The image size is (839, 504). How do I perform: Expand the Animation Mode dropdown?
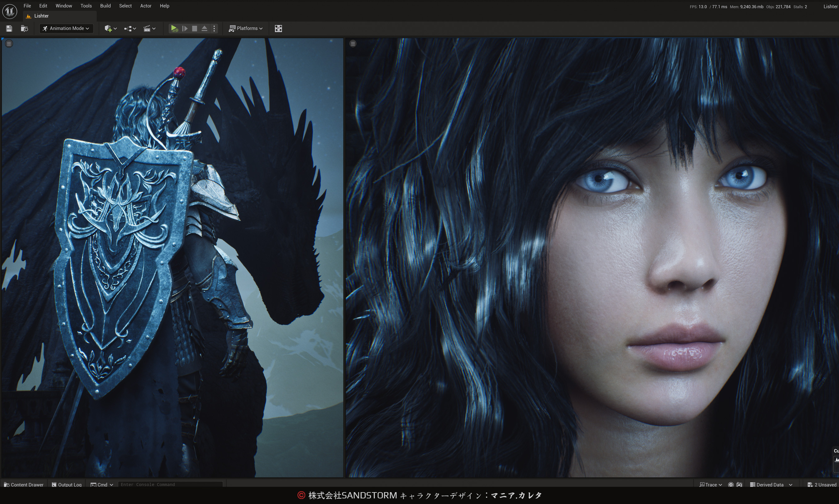click(x=66, y=28)
